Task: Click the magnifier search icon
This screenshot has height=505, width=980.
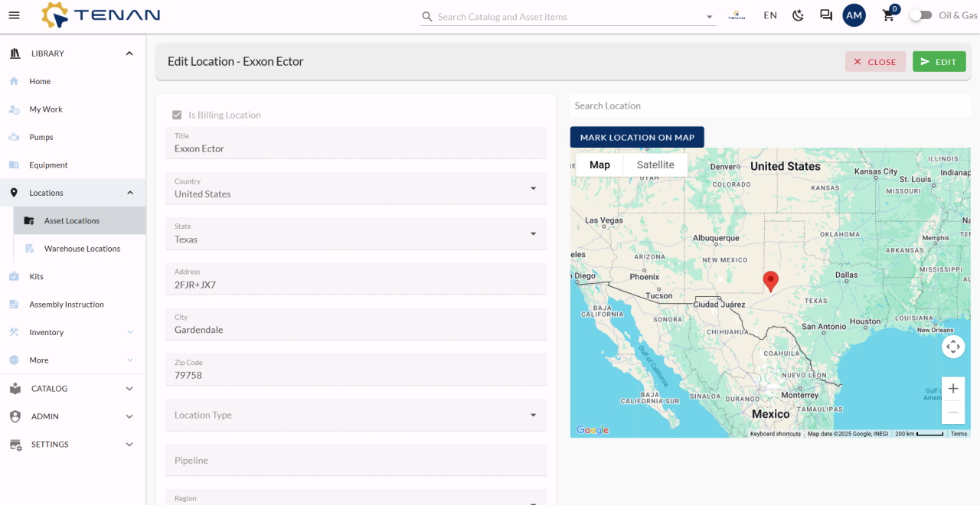Action: 427,17
